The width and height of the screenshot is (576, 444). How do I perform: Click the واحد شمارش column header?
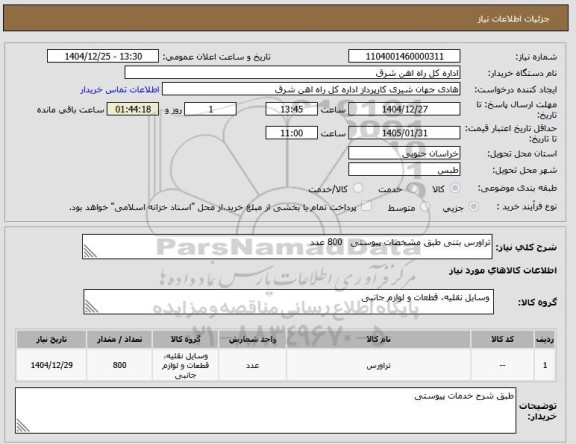(252, 339)
